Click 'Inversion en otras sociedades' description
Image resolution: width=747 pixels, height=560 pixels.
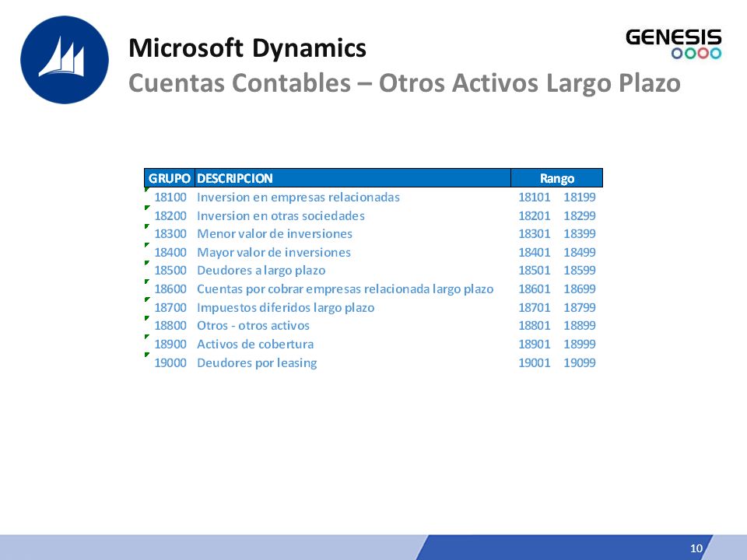281,215
